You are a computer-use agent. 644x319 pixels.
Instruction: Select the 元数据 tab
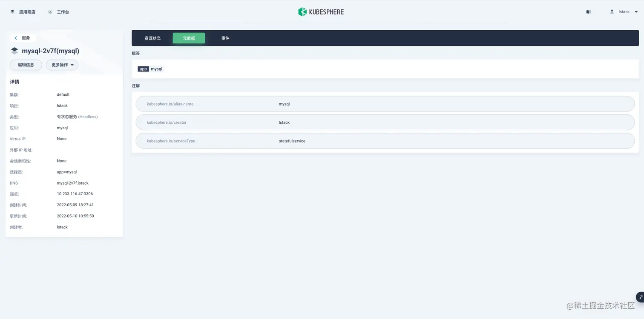coord(189,38)
